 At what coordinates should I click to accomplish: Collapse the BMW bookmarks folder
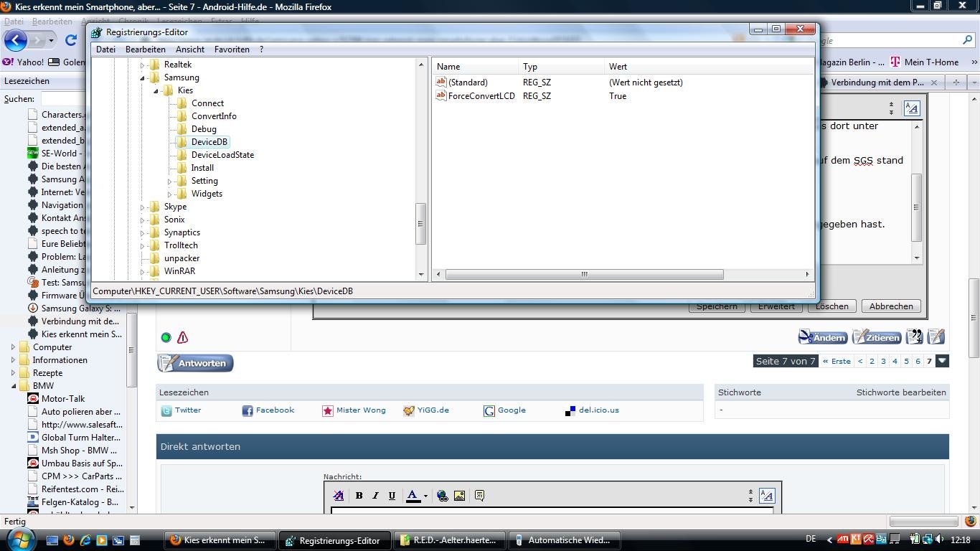(13, 386)
